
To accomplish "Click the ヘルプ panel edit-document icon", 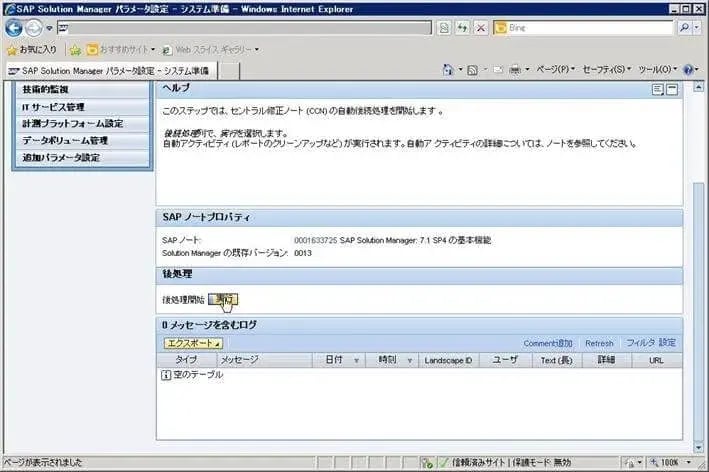I will click(658, 89).
